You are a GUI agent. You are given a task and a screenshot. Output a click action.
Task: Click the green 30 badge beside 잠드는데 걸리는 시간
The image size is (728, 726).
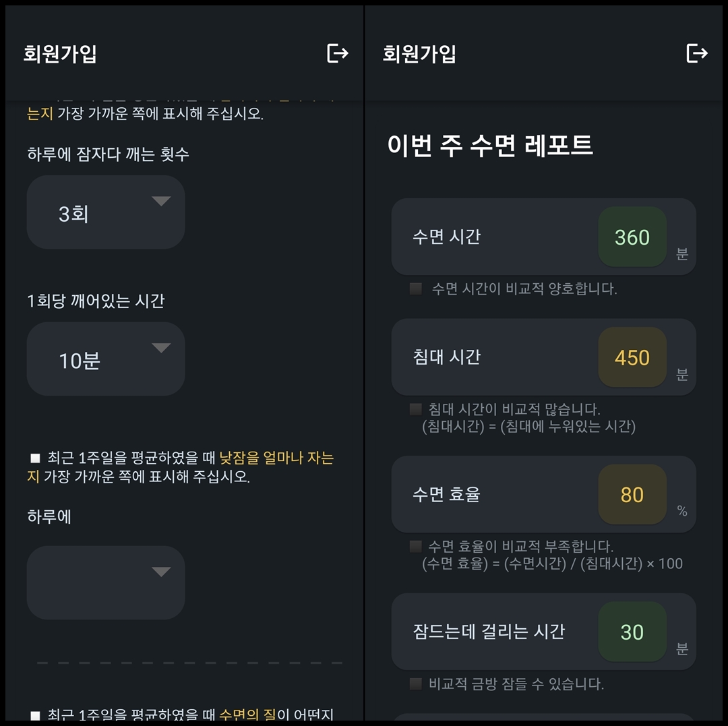tap(632, 632)
